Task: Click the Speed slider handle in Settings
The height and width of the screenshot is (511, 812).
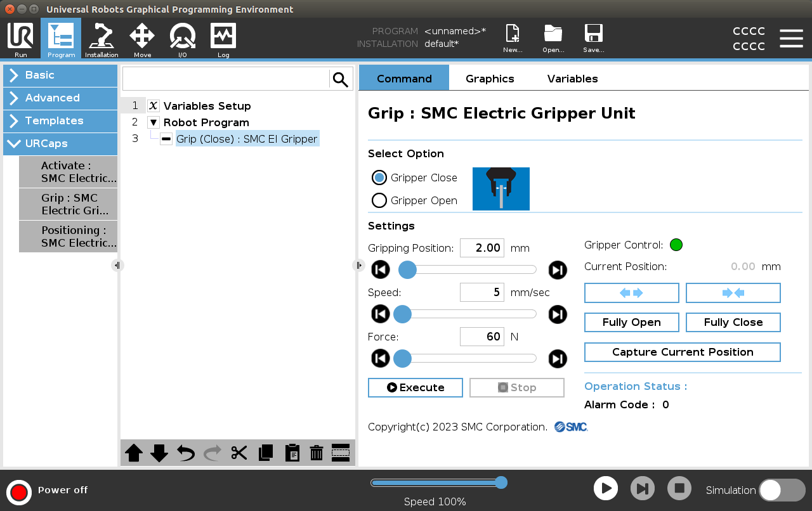Action: pyautogui.click(x=402, y=314)
